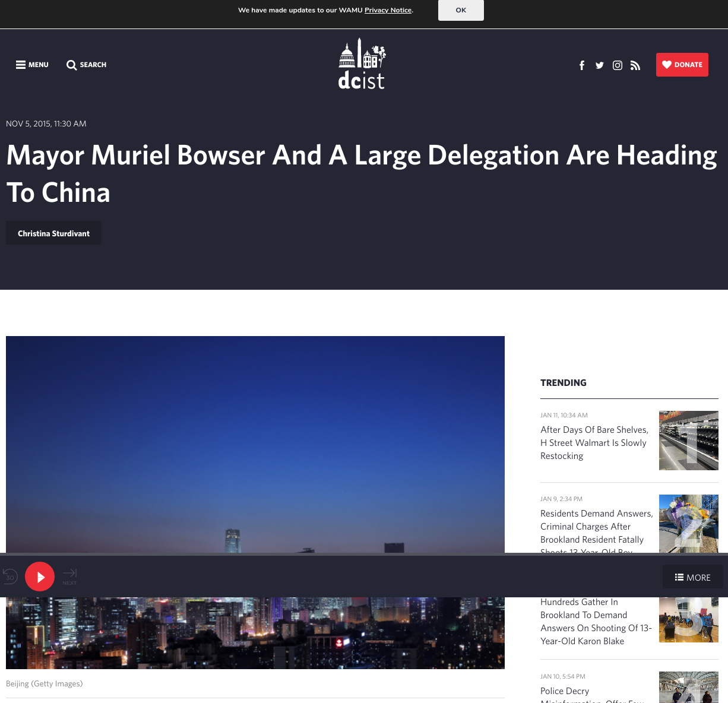Screen dimensions: 728x703
Task: Go to the dcist homepage logo
Action: point(362,64)
